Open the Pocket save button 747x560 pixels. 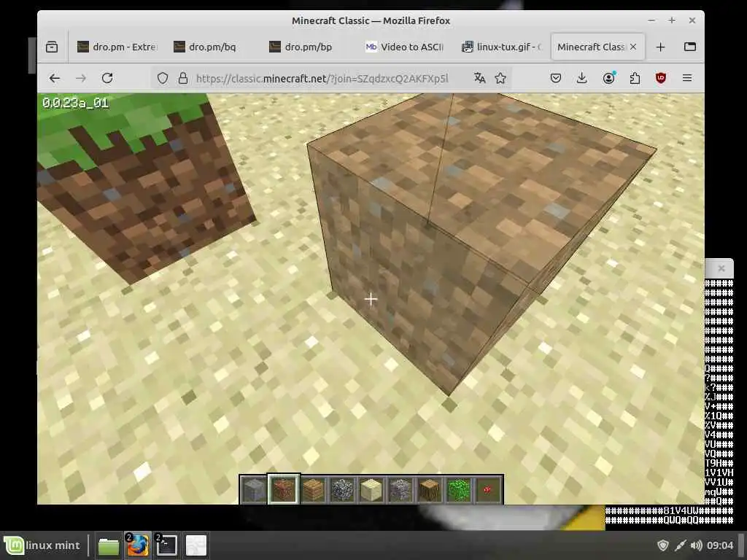(555, 78)
